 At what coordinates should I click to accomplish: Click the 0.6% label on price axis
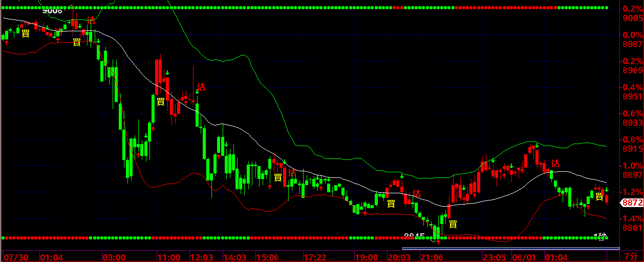tap(633, 113)
